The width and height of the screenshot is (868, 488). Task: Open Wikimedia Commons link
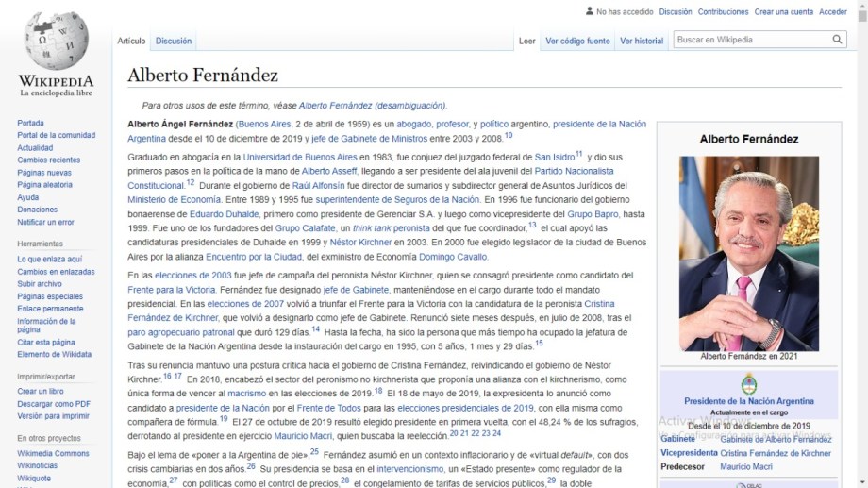53,453
